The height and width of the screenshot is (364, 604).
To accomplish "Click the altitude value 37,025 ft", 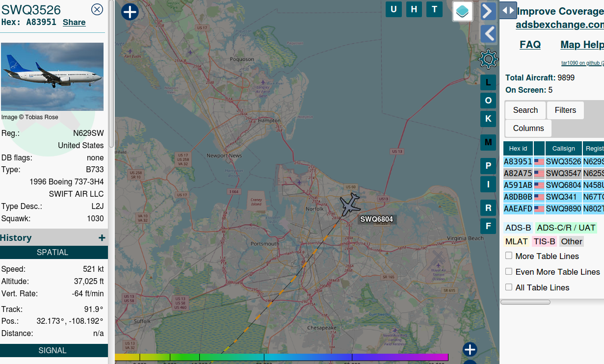I will (89, 282).
